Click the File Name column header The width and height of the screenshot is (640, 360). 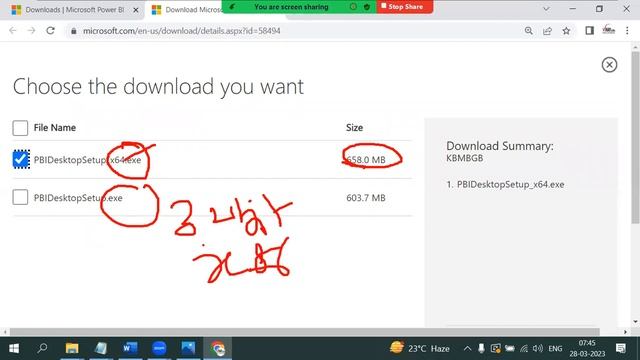[x=55, y=128]
